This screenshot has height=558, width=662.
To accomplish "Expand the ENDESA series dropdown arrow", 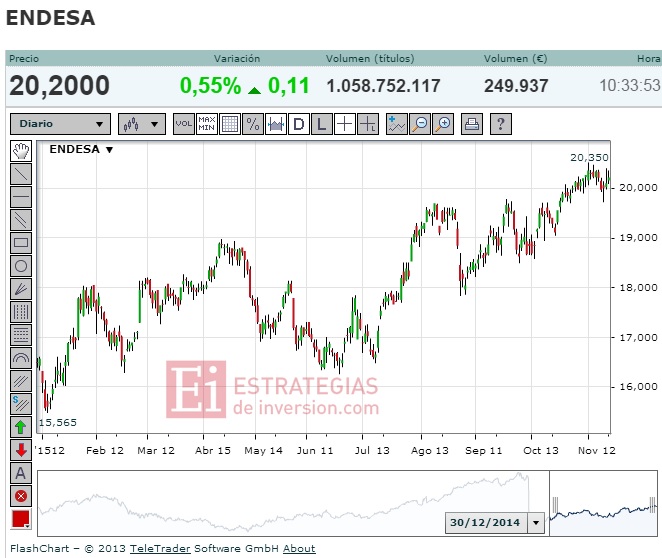I will (x=109, y=150).
